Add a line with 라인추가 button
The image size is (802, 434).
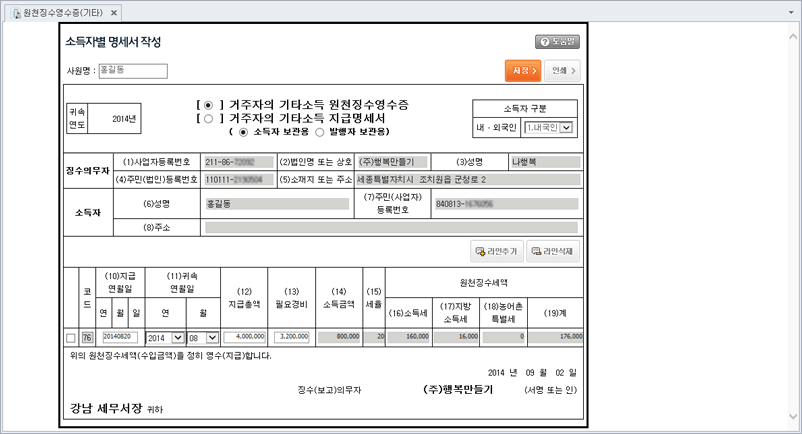point(497,251)
